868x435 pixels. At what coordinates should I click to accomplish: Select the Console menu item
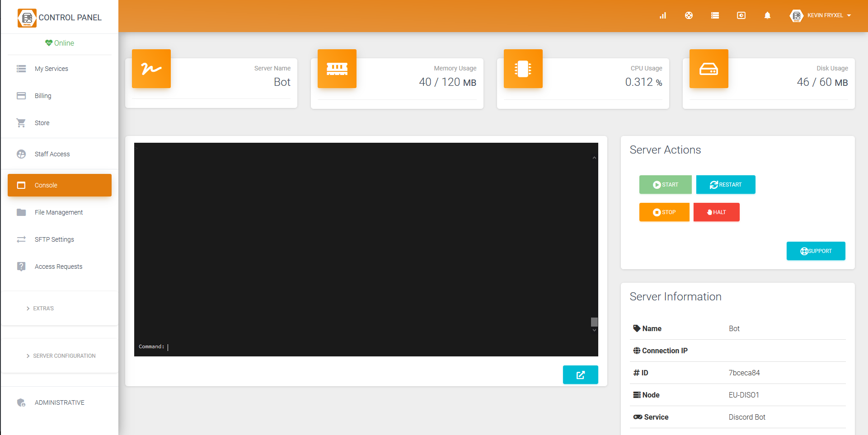pyautogui.click(x=60, y=185)
